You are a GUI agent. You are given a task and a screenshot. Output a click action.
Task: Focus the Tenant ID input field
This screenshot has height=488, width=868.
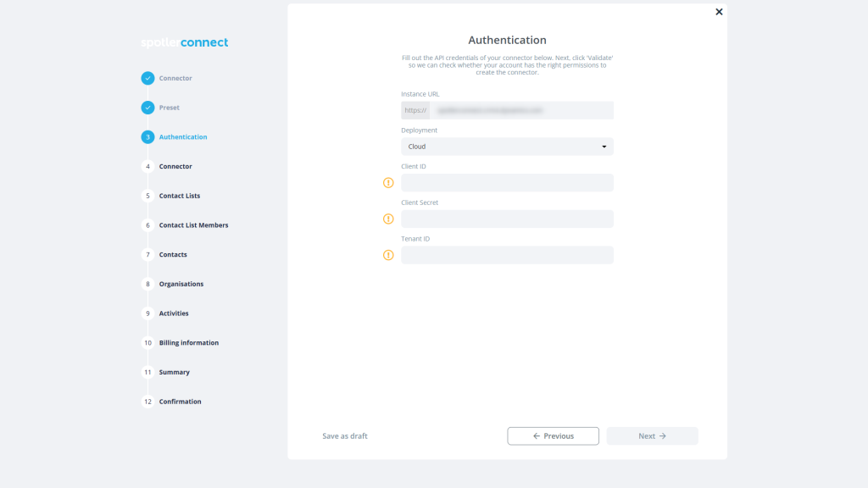(507, 255)
